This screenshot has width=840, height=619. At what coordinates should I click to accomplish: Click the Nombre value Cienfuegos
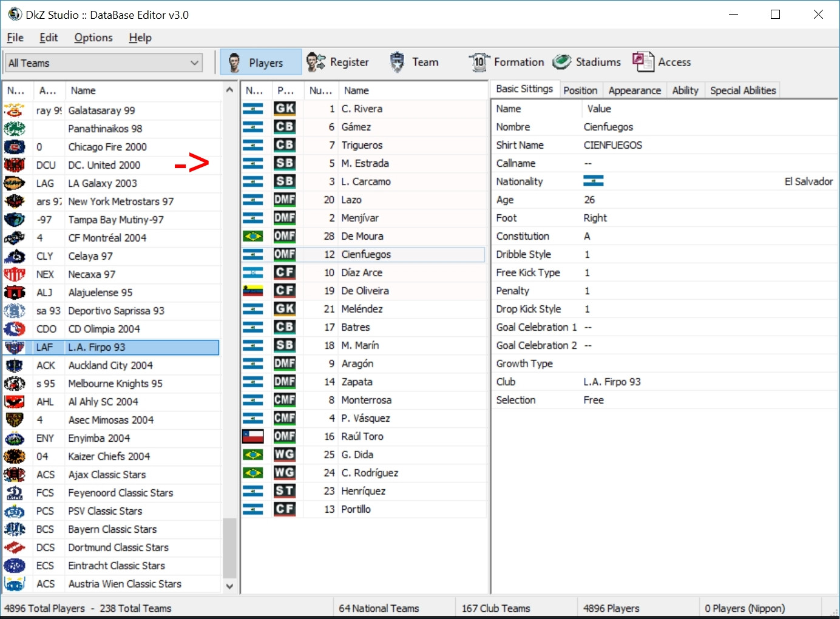608,127
